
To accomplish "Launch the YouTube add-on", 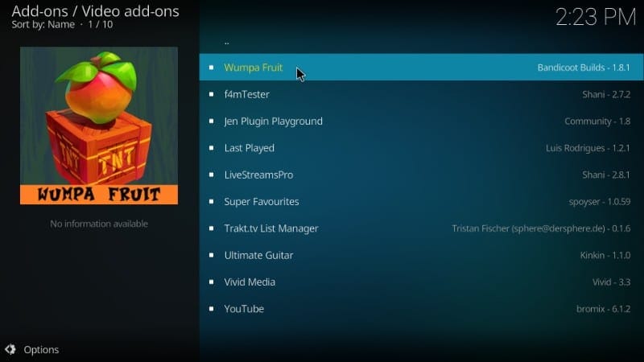I will (x=421, y=309).
